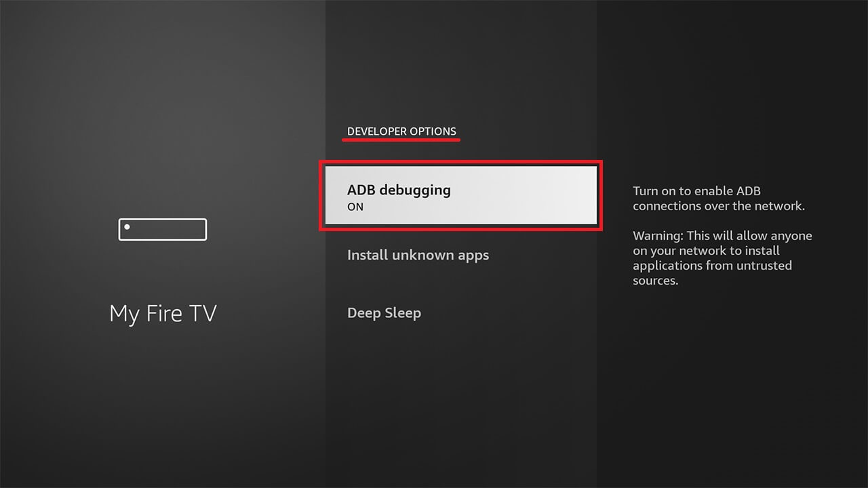Image resolution: width=868 pixels, height=488 pixels.
Task: Click the My Fire TV title
Action: click(x=163, y=314)
